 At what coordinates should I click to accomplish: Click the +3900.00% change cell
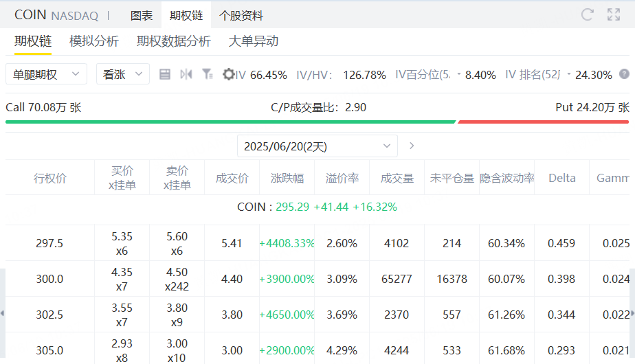287,279
